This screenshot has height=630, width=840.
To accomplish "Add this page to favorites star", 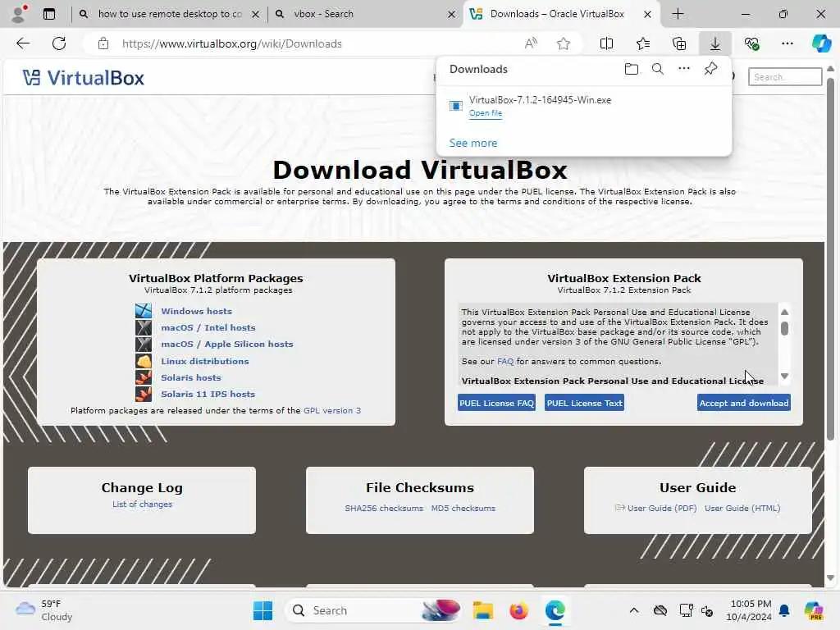I will click(x=563, y=43).
